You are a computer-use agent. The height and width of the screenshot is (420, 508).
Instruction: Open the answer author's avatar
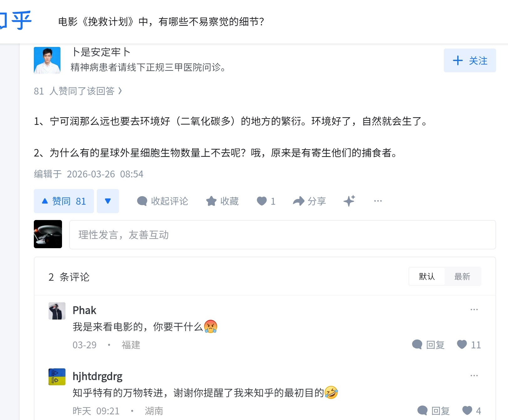(x=47, y=60)
